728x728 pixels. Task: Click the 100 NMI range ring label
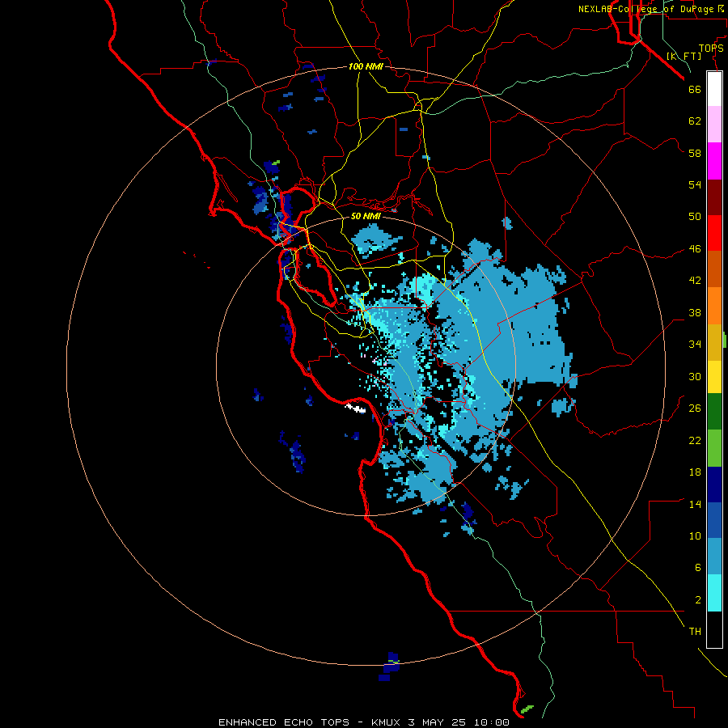(366, 66)
